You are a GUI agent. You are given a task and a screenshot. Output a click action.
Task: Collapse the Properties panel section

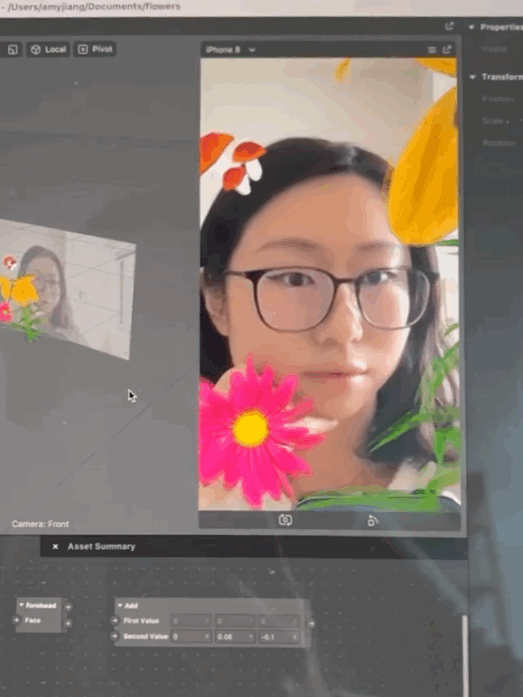coord(471,27)
